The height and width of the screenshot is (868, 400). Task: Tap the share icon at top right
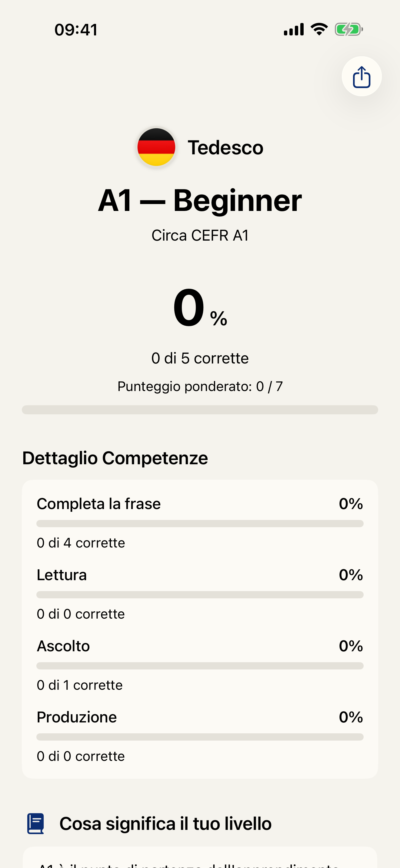click(361, 77)
